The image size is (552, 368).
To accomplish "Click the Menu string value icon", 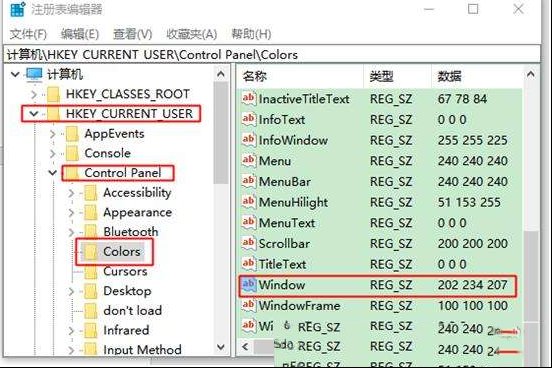I will (248, 160).
